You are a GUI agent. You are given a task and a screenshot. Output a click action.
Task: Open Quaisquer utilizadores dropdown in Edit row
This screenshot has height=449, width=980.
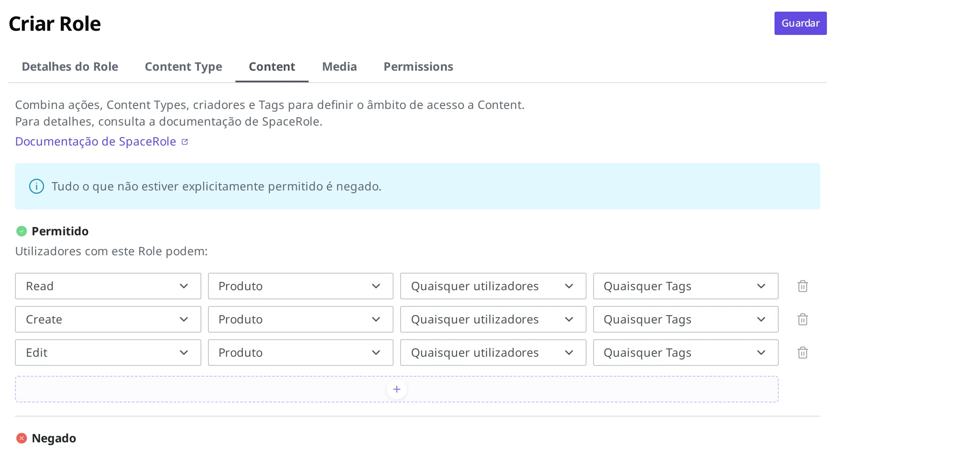(x=493, y=353)
